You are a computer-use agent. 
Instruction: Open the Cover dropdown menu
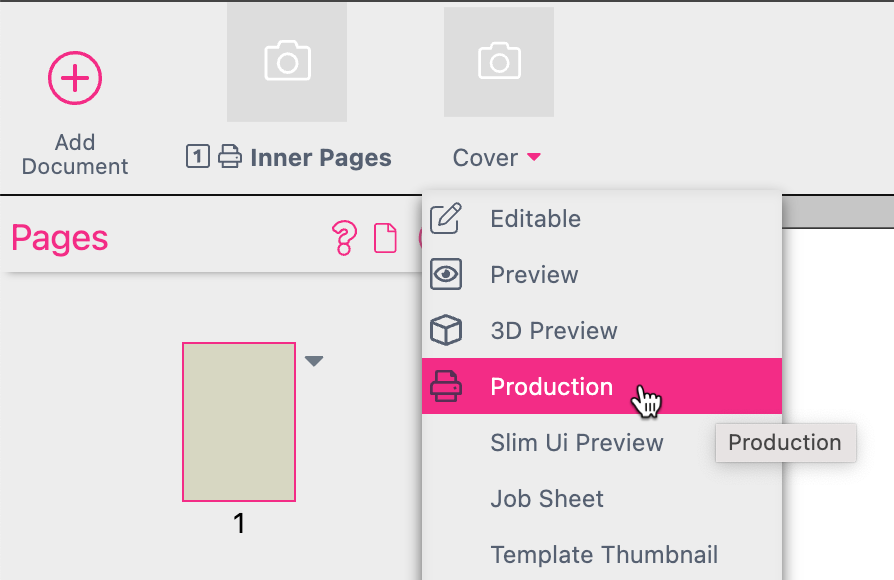pyautogui.click(x=497, y=157)
